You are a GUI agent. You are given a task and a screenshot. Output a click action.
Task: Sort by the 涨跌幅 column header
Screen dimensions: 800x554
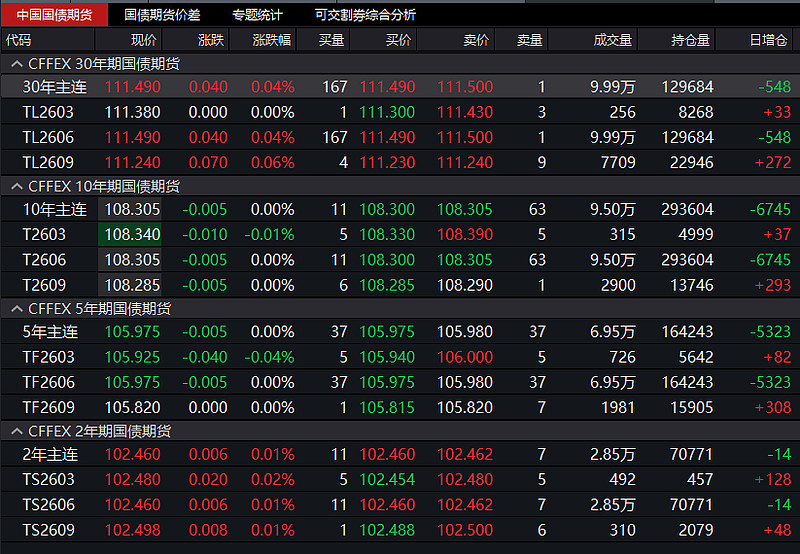[263, 40]
